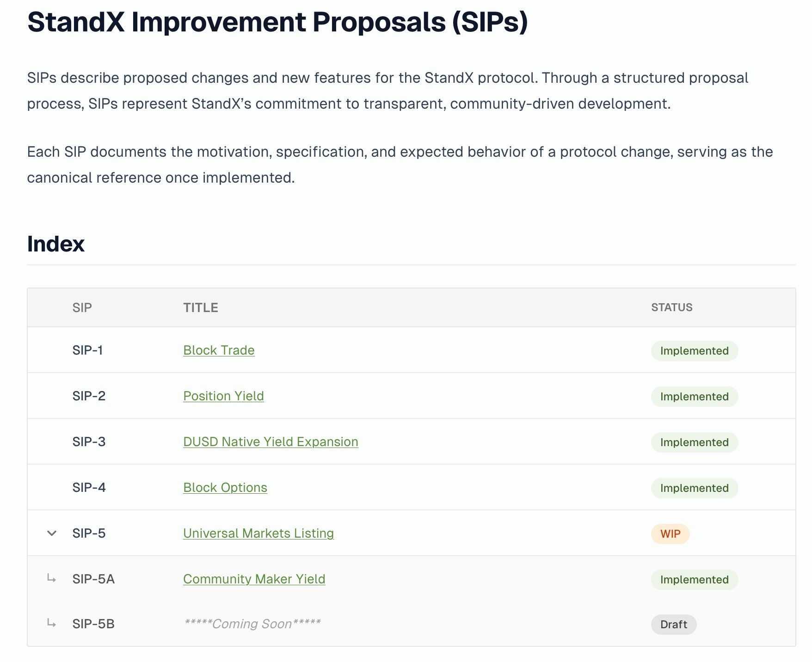
Task: Click SIP-1 Implemented status badge
Action: (x=695, y=351)
